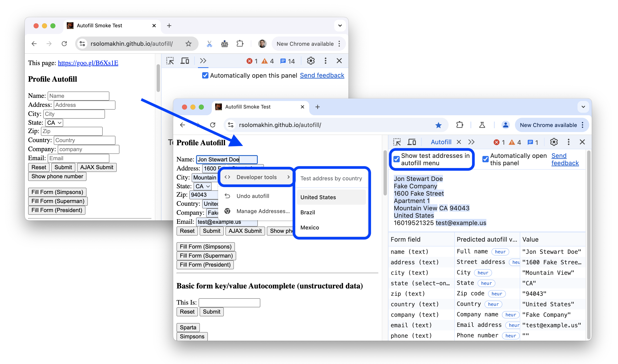This screenshot has width=618, height=364.
Task: Click Undo autofill in context menu
Action: coord(252,196)
